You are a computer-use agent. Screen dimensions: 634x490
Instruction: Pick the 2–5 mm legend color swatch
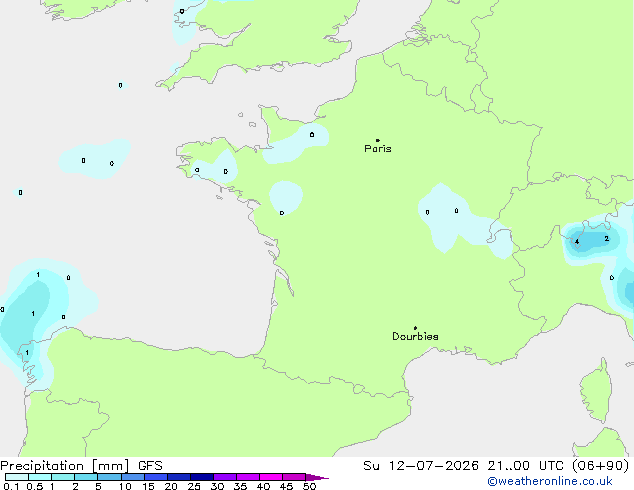click(86, 477)
